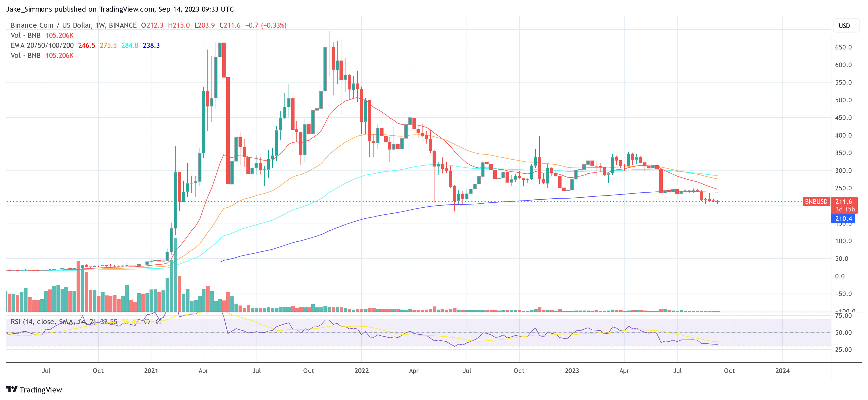The width and height of the screenshot is (868, 400).
Task: Click the '2023' label on the time axis
Action: click(x=572, y=371)
